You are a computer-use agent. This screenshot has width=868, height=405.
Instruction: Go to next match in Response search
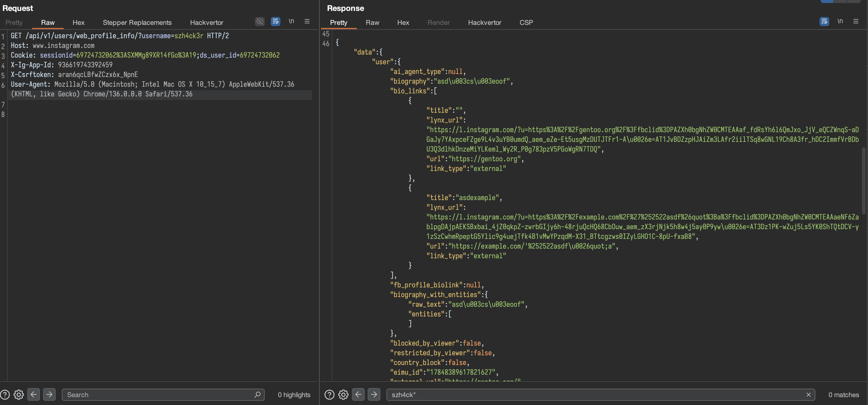click(x=374, y=394)
